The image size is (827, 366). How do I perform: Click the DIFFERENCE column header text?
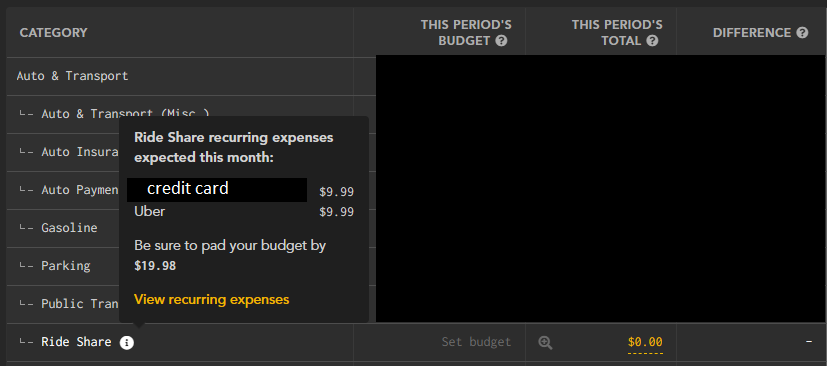[x=752, y=33]
